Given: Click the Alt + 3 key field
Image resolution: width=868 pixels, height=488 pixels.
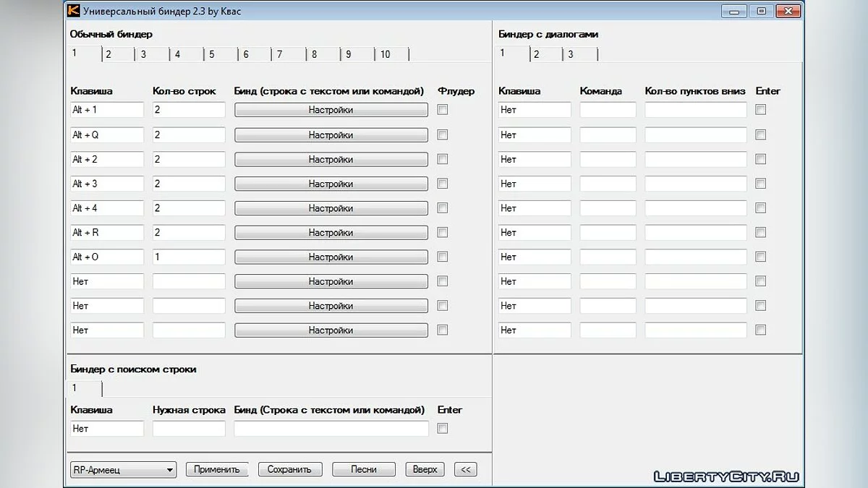Looking at the screenshot, I should (107, 184).
